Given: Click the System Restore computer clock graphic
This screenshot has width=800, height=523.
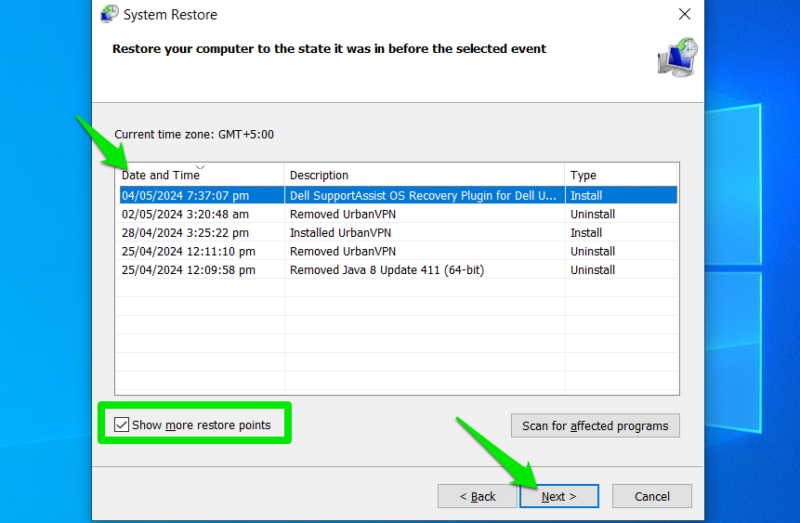Looking at the screenshot, I should point(678,57).
